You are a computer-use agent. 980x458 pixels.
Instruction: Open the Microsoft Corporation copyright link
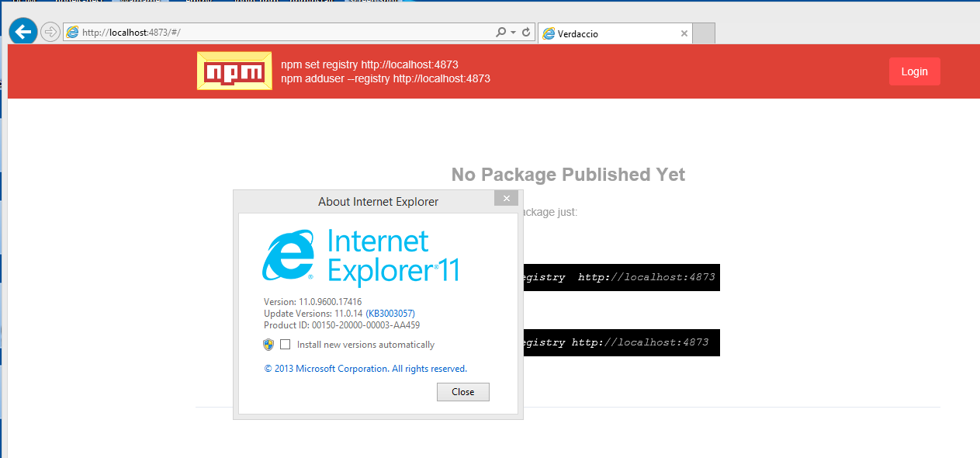[x=365, y=369]
